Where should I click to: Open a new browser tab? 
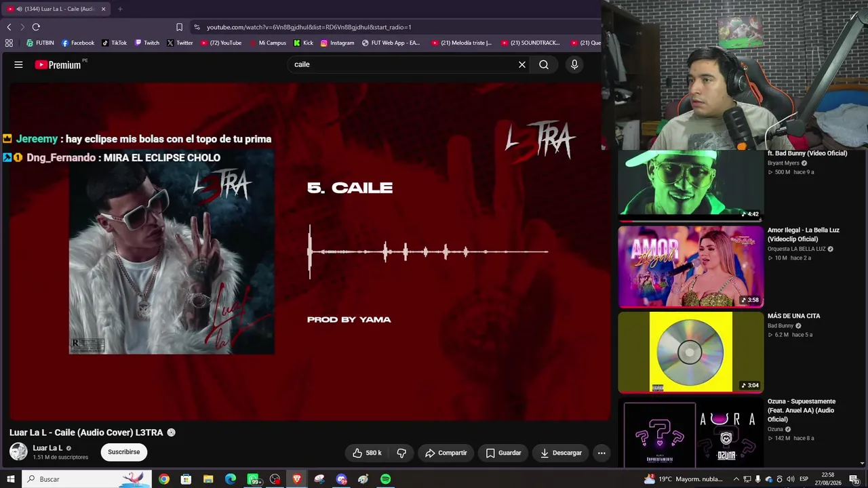click(x=120, y=9)
